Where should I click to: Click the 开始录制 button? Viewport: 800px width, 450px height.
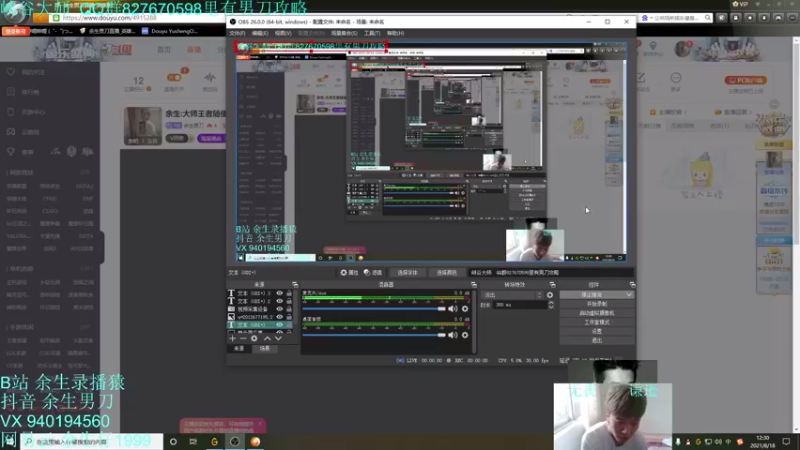[x=597, y=304]
